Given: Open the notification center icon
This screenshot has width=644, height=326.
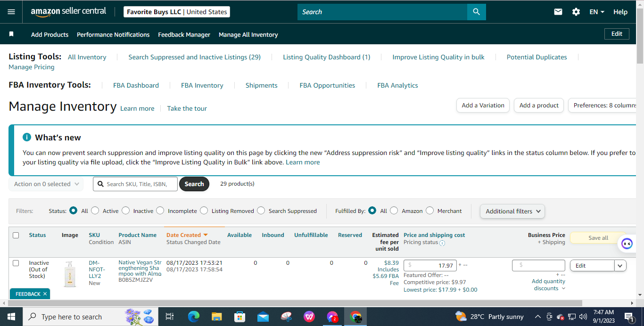Looking at the screenshot, I should pos(628,317).
